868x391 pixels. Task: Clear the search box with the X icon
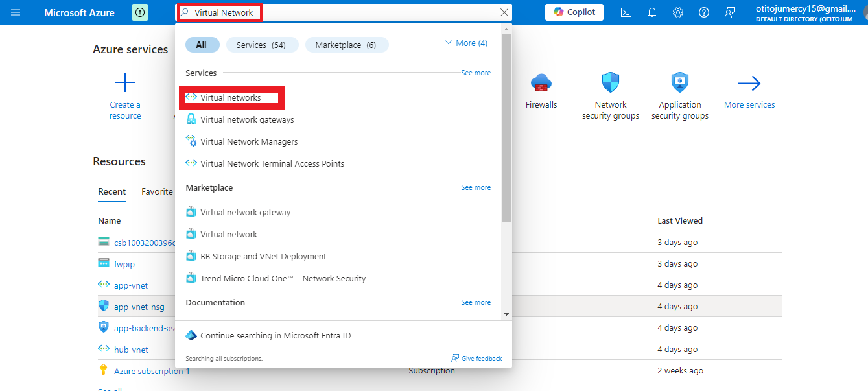504,12
